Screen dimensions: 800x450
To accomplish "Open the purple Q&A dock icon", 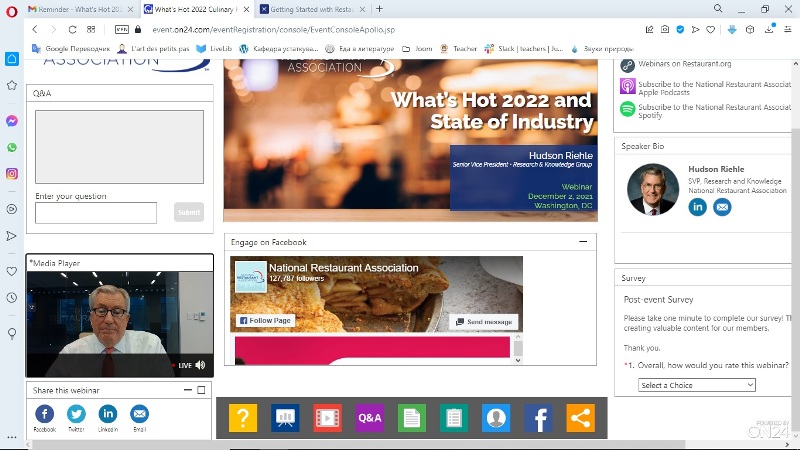I will tap(369, 418).
